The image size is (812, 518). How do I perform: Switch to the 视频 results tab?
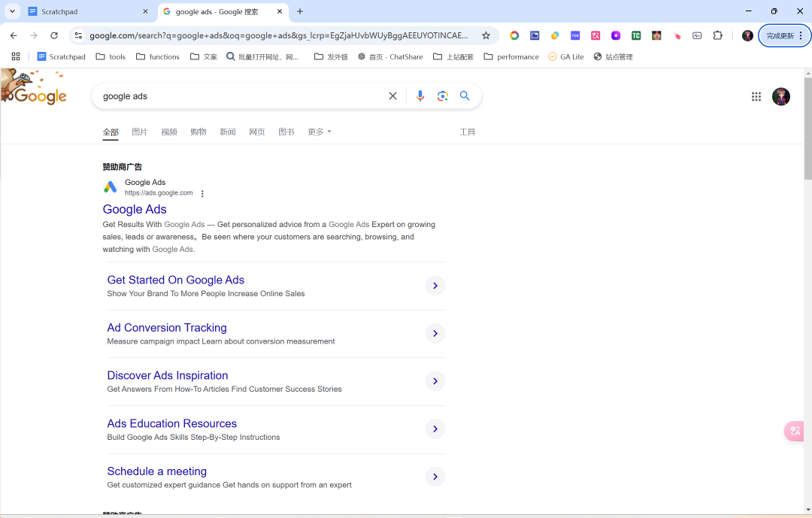169,132
